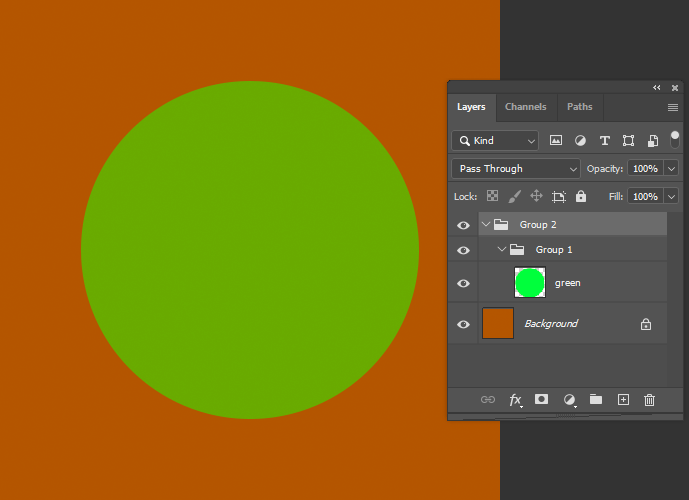The width and height of the screenshot is (689, 500).
Task: Click the green circle on canvas
Action: 250,250
